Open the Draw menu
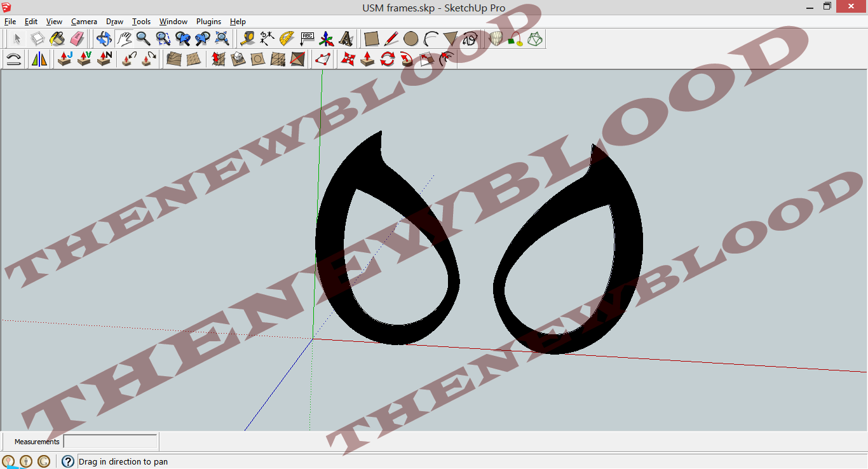The image size is (868, 469). [x=115, y=22]
